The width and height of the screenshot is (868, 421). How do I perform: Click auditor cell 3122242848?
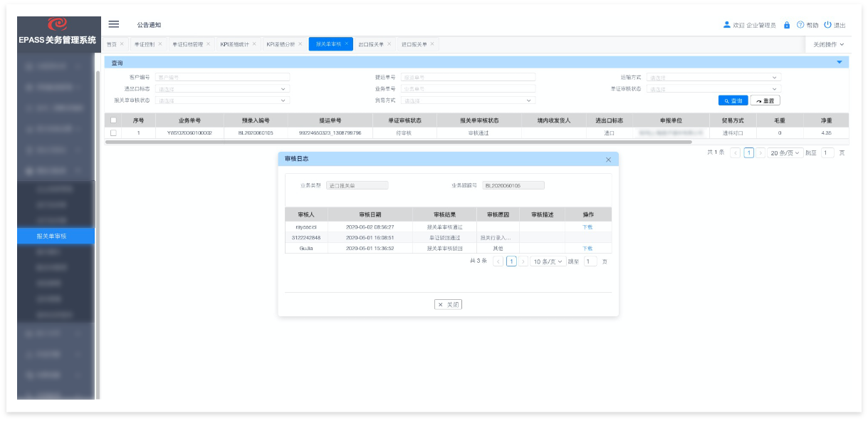coord(306,237)
